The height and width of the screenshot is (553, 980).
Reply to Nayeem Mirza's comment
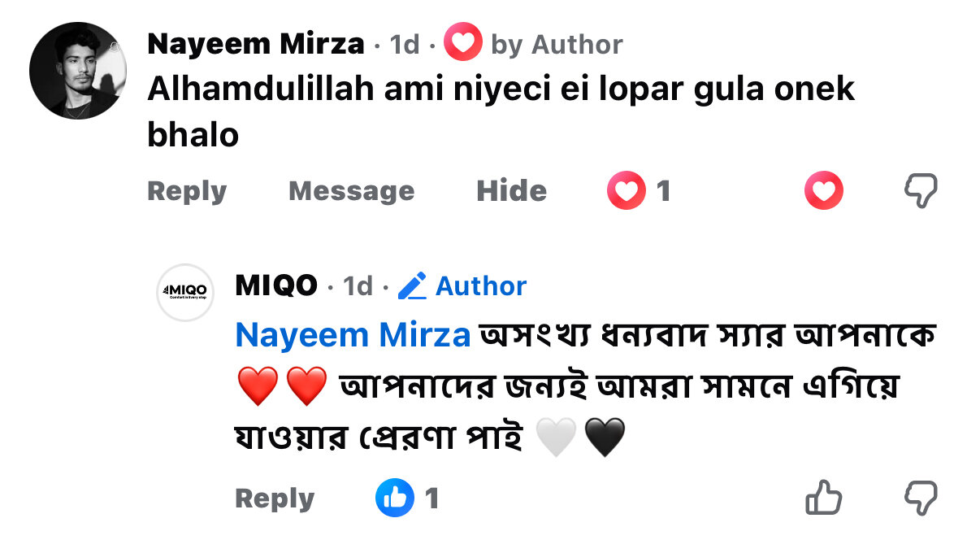coord(187,191)
